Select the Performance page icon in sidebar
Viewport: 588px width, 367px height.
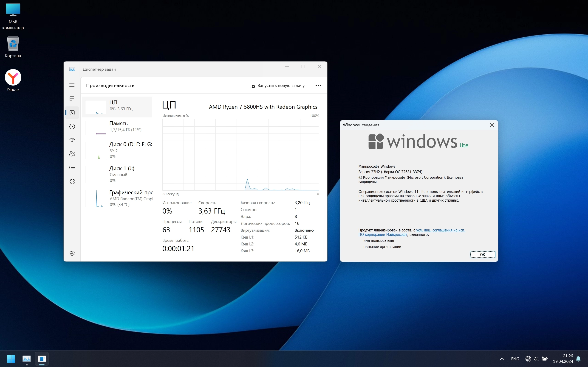pos(72,113)
